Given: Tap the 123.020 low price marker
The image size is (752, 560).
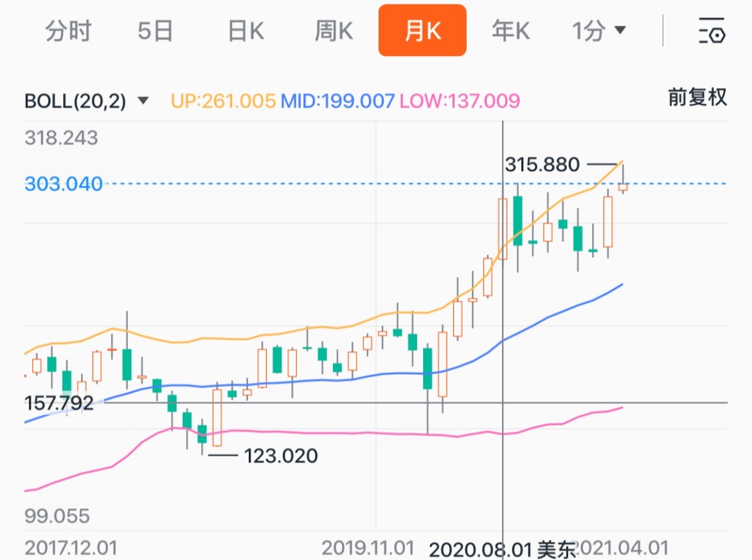Looking at the screenshot, I should 281,456.
